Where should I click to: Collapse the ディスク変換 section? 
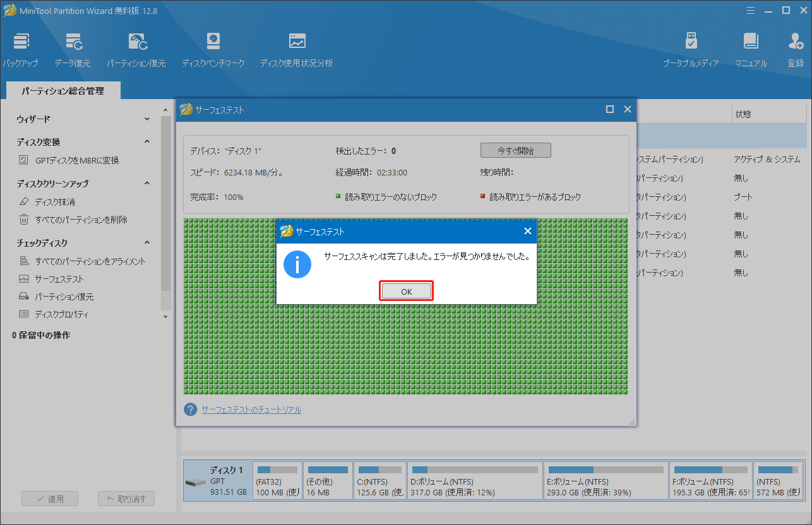pyautogui.click(x=147, y=142)
